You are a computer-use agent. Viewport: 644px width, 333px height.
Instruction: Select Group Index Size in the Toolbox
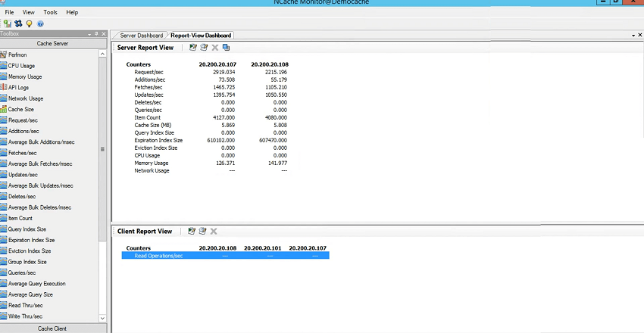click(27, 262)
